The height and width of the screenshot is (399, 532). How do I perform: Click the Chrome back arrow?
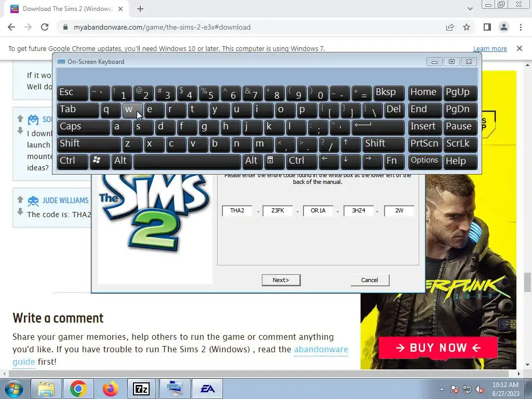coord(11,27)
